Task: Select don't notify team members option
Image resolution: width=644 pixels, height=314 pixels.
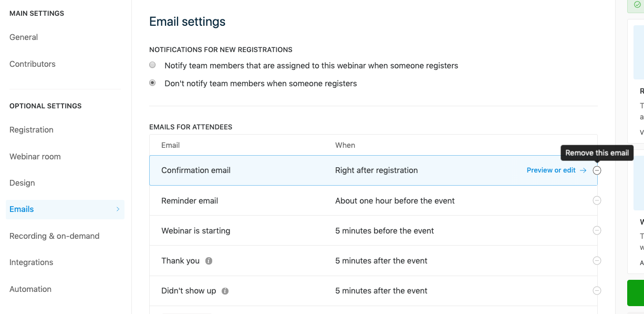Action: 152,83
